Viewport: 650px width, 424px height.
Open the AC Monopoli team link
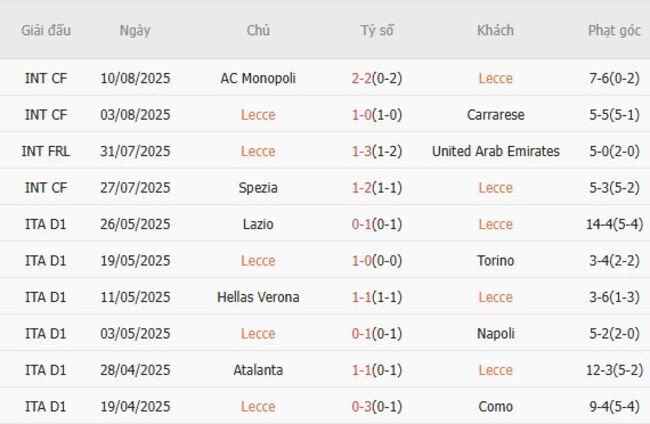258,78
